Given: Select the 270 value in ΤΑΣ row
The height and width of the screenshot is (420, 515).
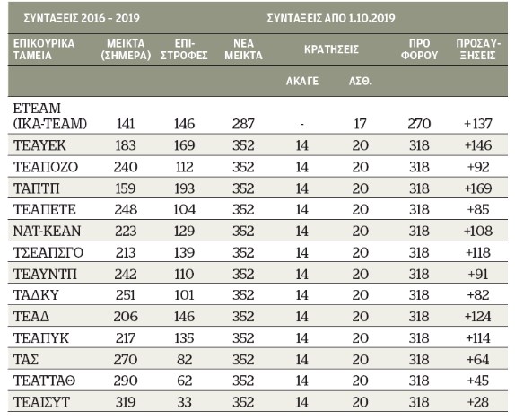Looking at the screenshot, I should point(126,359).
